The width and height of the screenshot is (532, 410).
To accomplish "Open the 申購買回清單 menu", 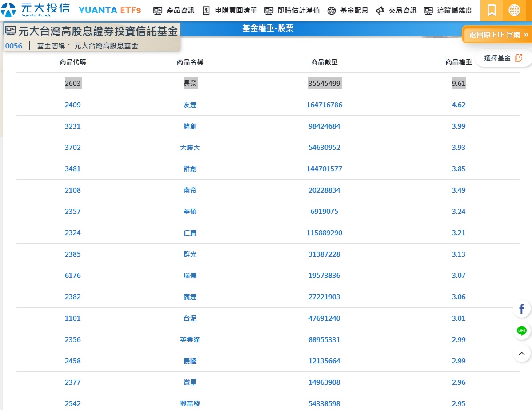I will (x=230, y=11).
